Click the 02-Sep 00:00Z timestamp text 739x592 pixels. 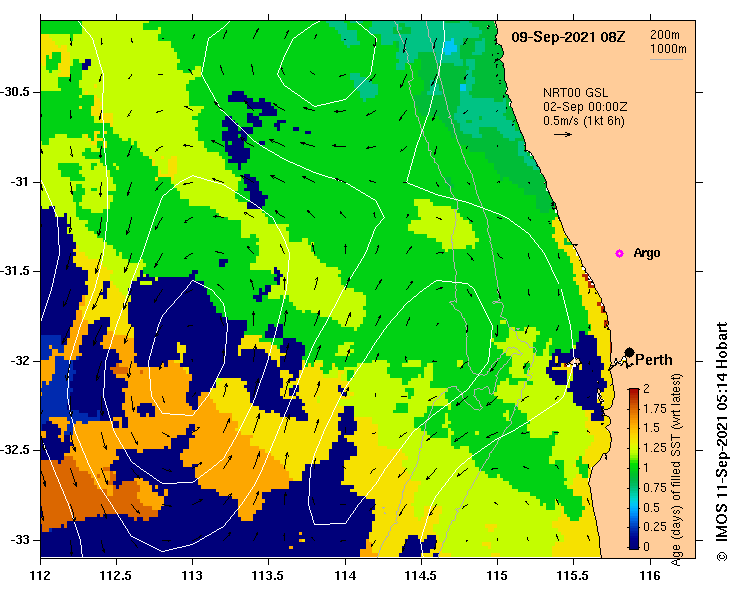click(585, 107)
